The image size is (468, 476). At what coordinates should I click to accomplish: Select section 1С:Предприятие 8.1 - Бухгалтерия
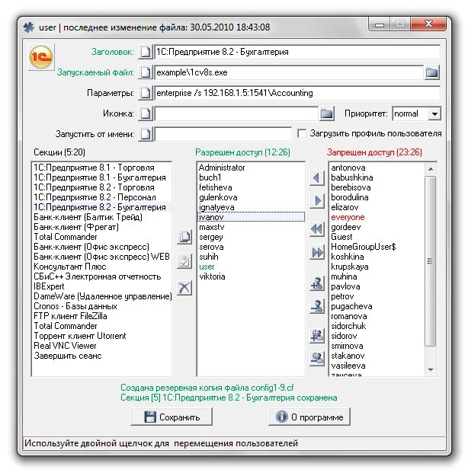(x=102, y=177)
